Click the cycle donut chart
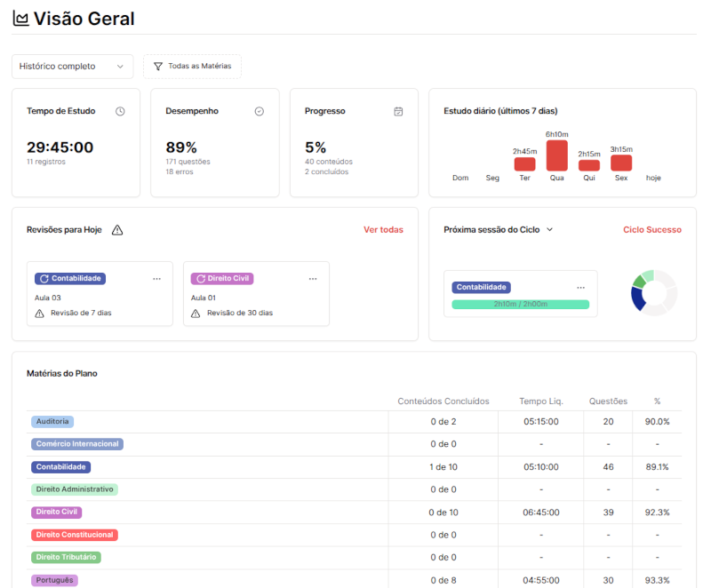The width and height of the screenshot is (711, 588). (654, 293)
